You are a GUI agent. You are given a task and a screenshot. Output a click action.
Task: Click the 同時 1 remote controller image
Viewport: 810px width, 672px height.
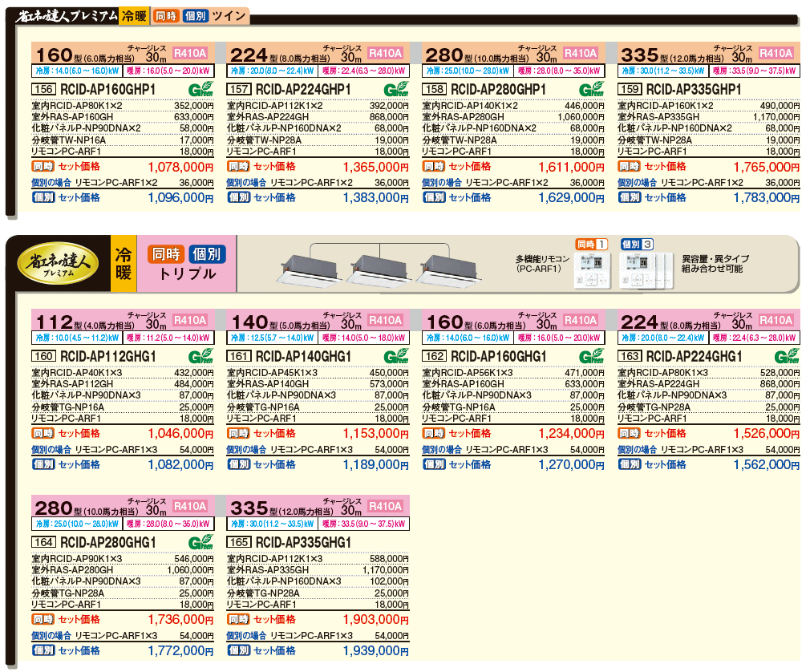coord(592,271)
